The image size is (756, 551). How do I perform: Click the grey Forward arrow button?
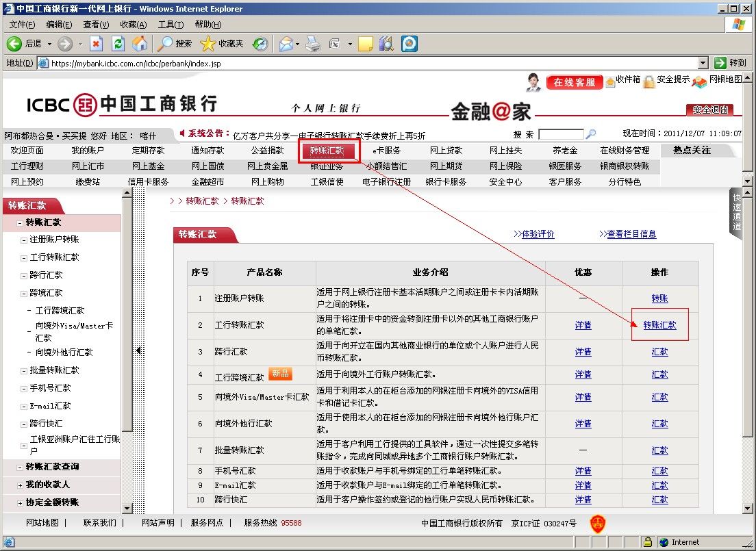click(65, 44)
